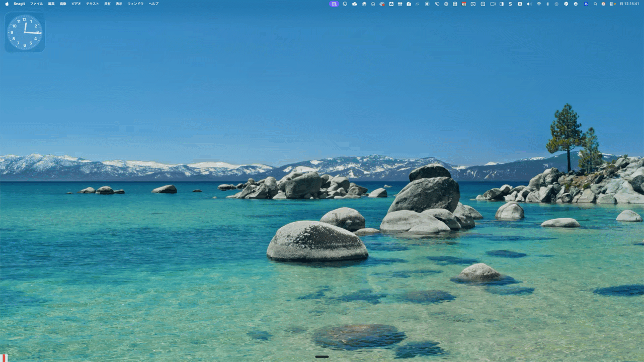The image size is (644, 362).
Task: Open the Wi-Fi status menu
Action: [539, 4]
